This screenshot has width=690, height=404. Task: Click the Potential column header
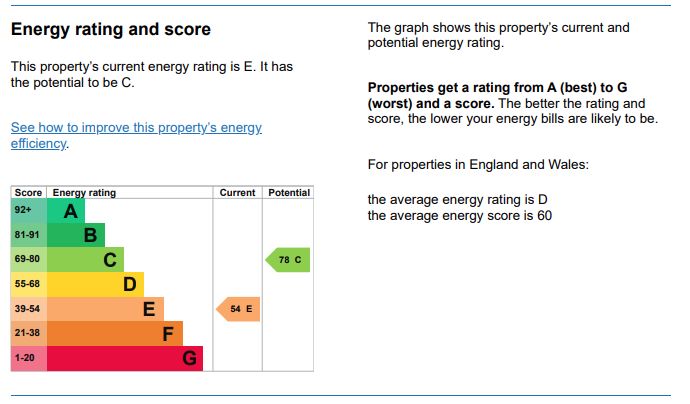289,192
